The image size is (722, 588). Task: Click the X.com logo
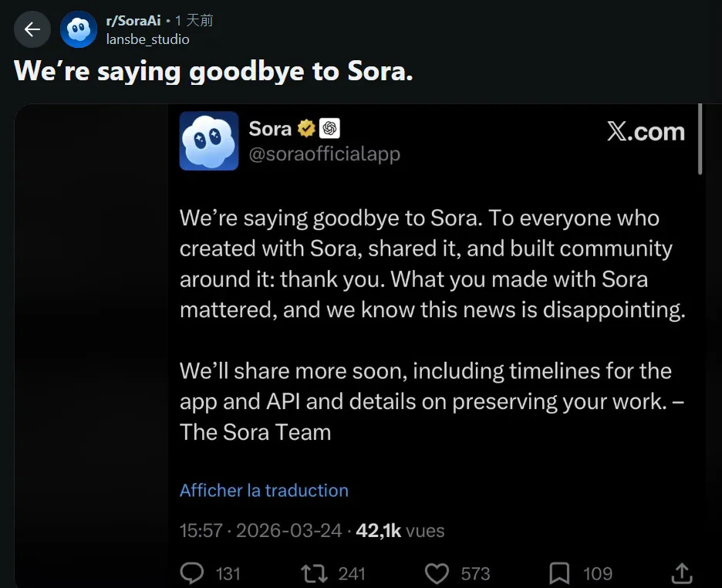click(x=646, y=132)
